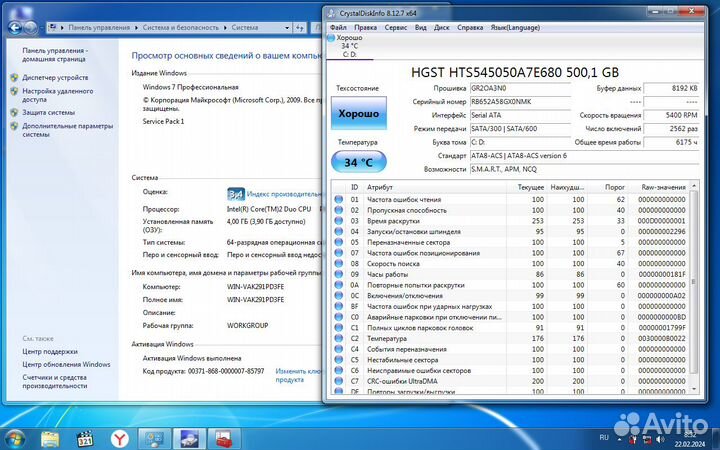Click the status circle of Температура attribute row
720x450 pixels.
[338, 338]
